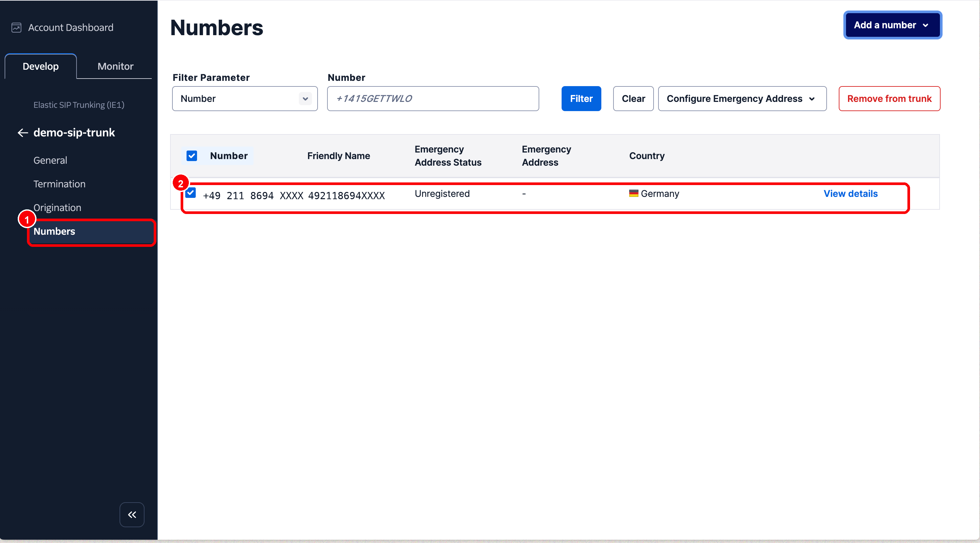Click the blue Filter button
The width and height of the screenshot is (980, 543).
point(581,99)
